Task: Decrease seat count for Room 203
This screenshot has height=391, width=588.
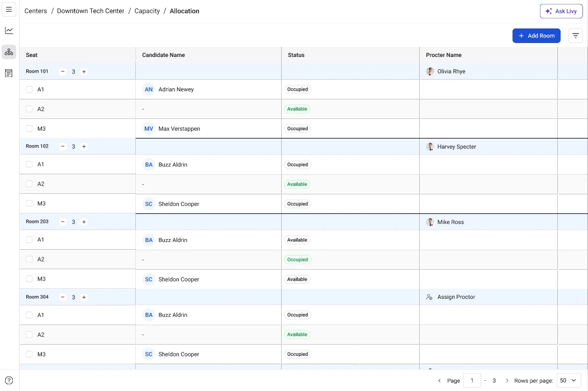Action: coord(63,222)
